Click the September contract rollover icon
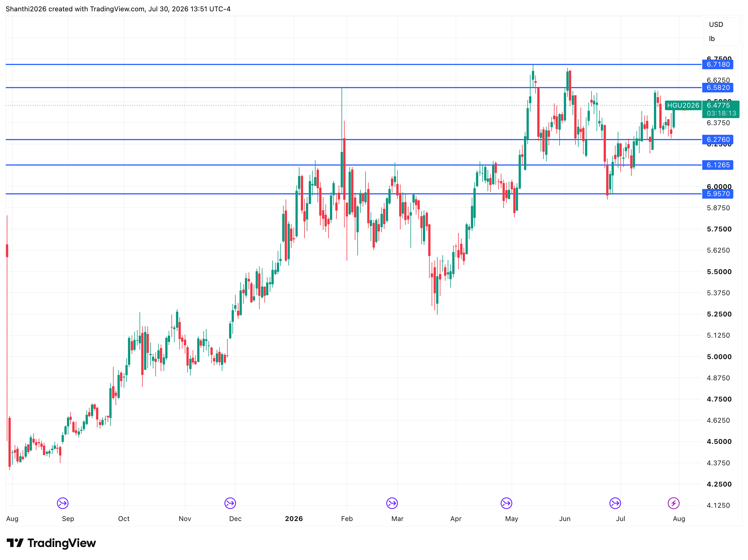The width and height of the screenshot is (748, 560). 62,503
